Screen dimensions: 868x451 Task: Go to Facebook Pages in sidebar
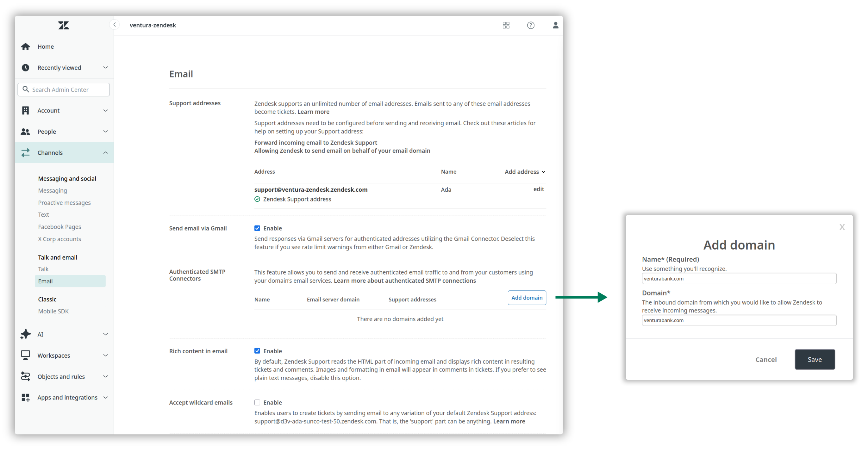59,227
